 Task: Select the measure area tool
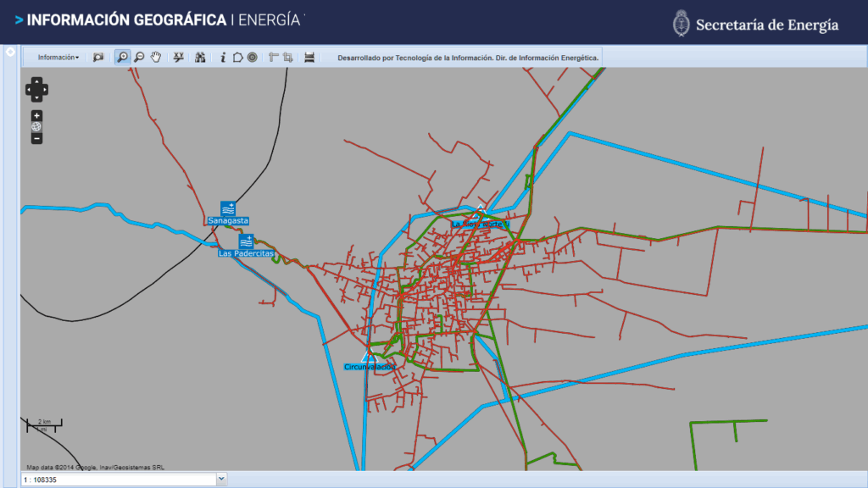(288, 58)
